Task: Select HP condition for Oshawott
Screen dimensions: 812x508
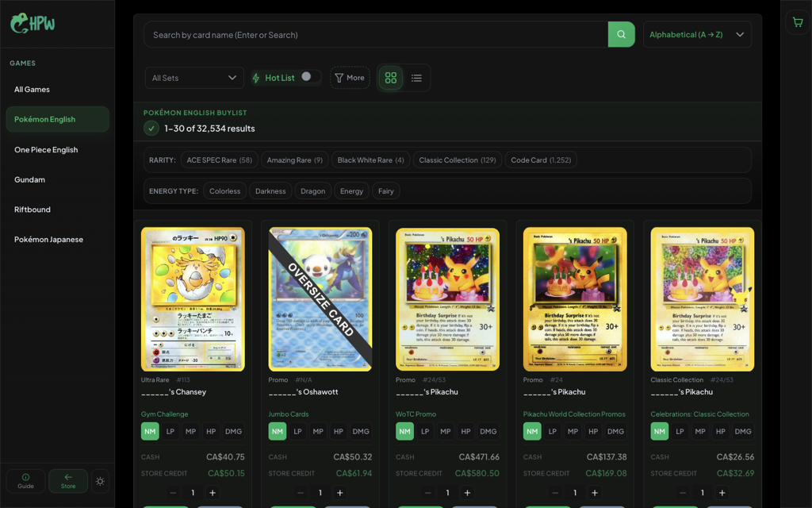Action: pyautogui.click(x=338, y=431)
